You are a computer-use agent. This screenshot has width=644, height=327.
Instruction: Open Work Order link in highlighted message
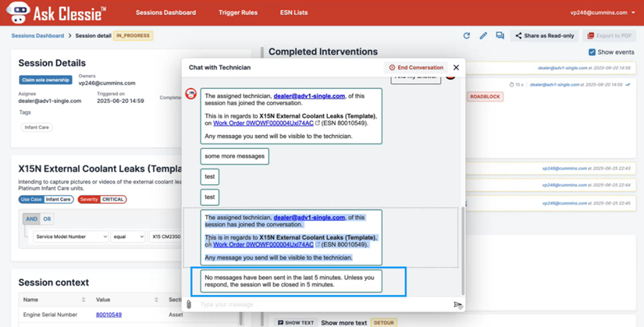[263, 244]
